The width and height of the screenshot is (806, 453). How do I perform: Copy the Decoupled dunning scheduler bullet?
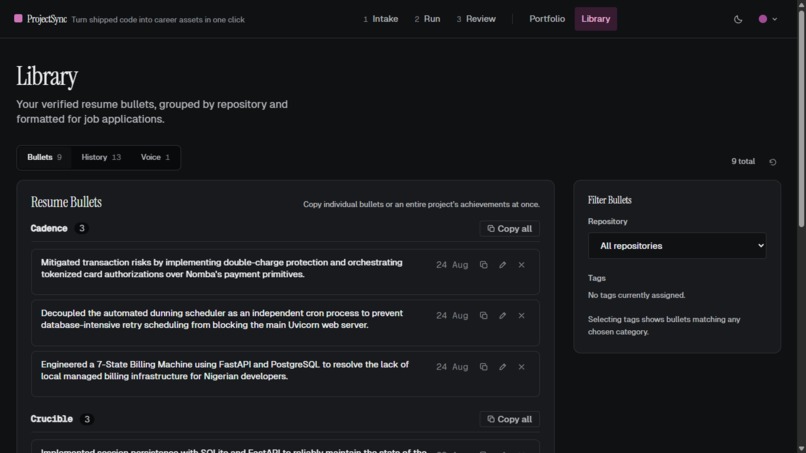(483, 316)
